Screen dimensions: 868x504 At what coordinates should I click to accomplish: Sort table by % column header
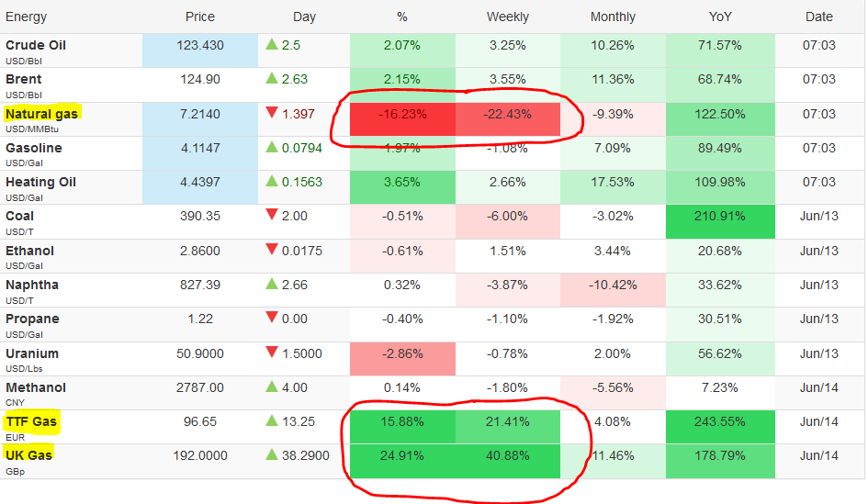[402, 17]
